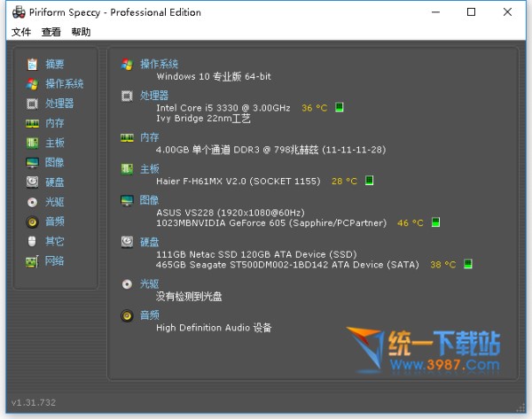Click CPU temperature value 36 °C
Viewport: 532px width, 419px height.
[x=315, y=108]
